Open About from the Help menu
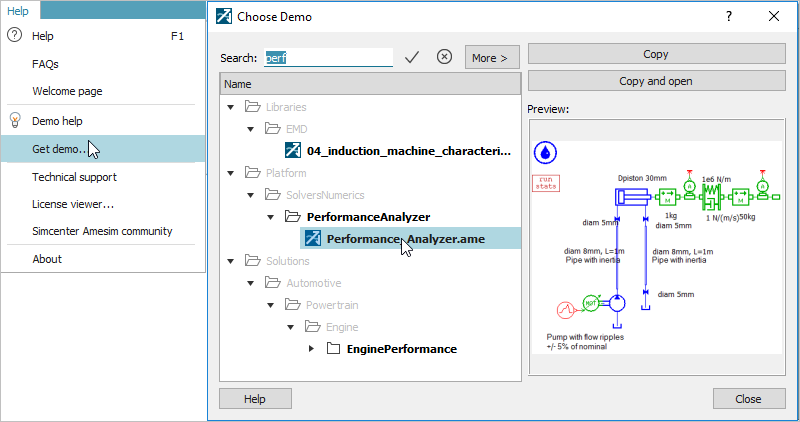 pos(103,259)
